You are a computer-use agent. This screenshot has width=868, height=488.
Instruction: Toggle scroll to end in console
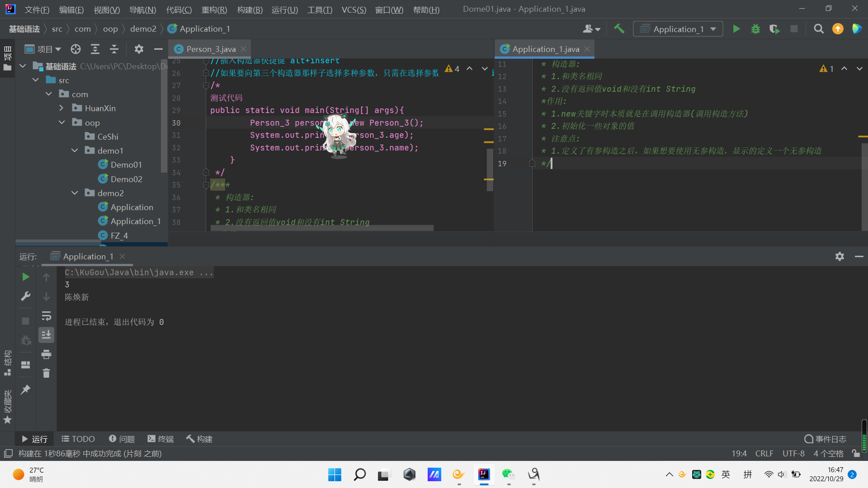pos(46,335)
